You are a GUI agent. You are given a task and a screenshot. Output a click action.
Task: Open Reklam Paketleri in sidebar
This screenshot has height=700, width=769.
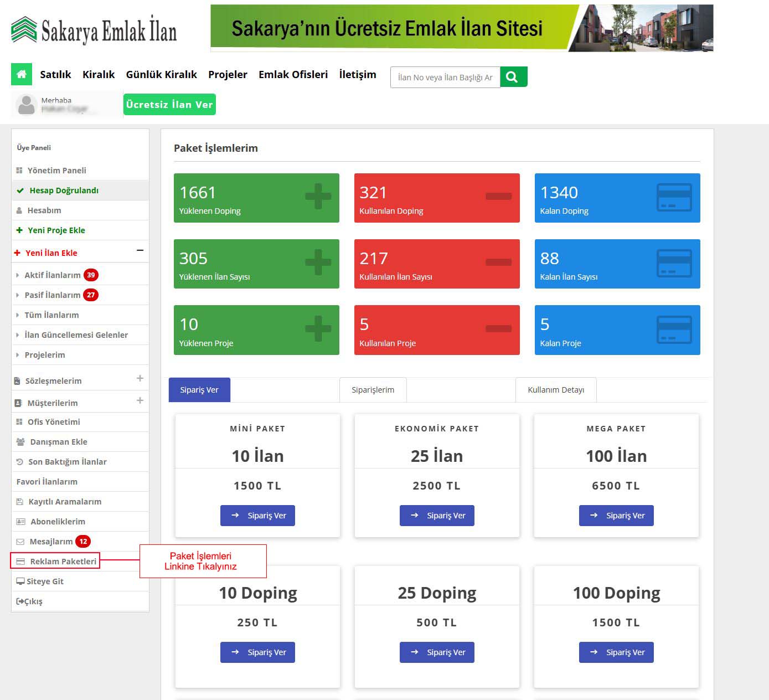tap(63, 562)
